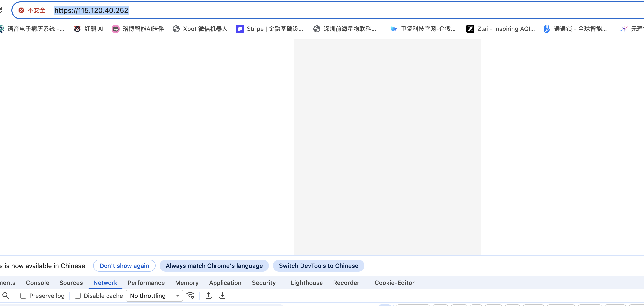Click the Don't show again button
The height and width of the screenshot is (306, 644).
(x=124, y=266)
